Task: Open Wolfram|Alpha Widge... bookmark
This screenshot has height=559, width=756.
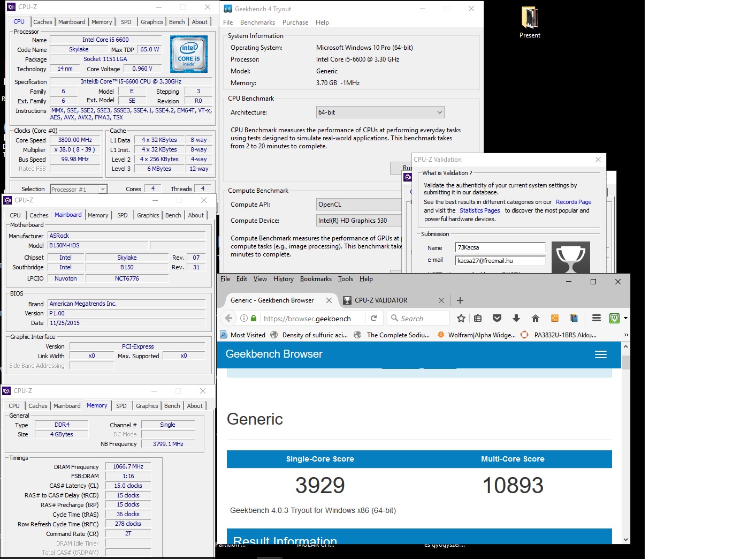Action: (x=476, y=335)
